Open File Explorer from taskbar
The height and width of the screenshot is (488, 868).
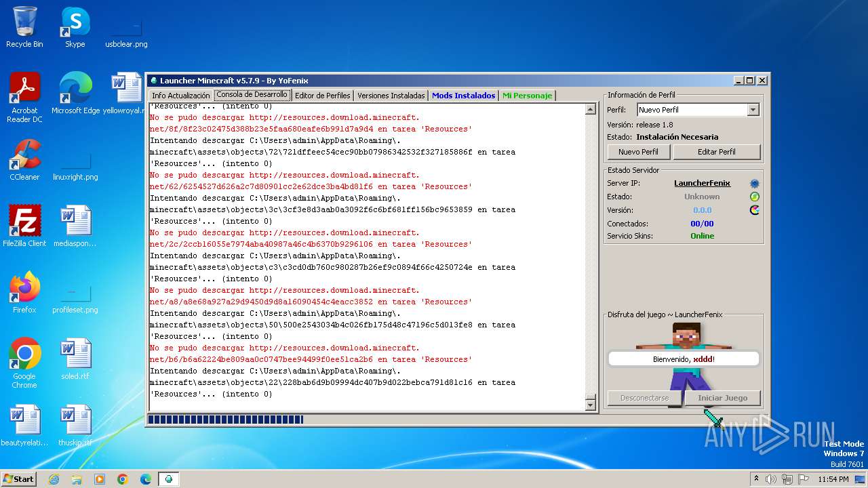click(77, 479)
